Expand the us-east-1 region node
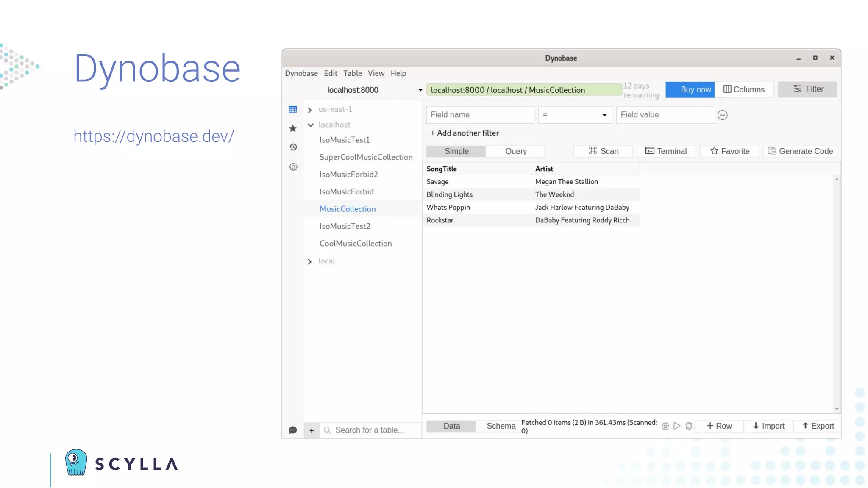Viewport: 868px width, 488px height. [x=310, y=110]
